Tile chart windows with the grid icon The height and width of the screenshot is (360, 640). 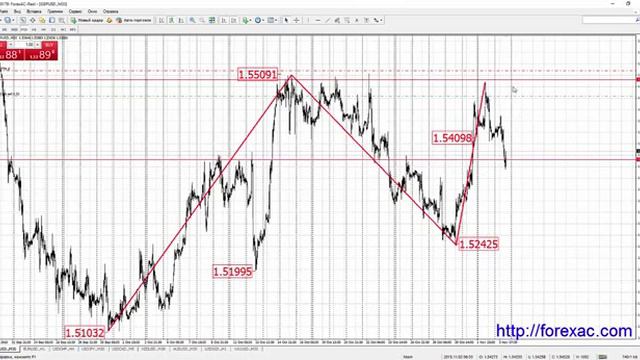(212, 20)
